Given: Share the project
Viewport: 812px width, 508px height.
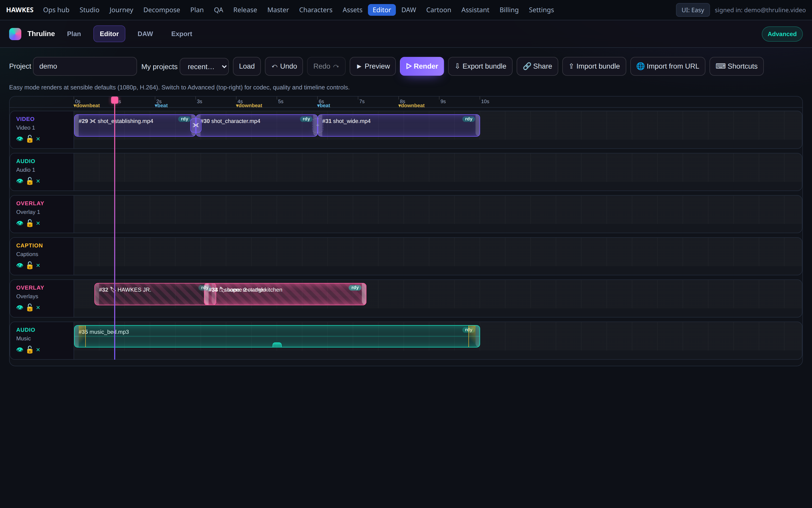Looking at the screenshot, I should (537, 66).
